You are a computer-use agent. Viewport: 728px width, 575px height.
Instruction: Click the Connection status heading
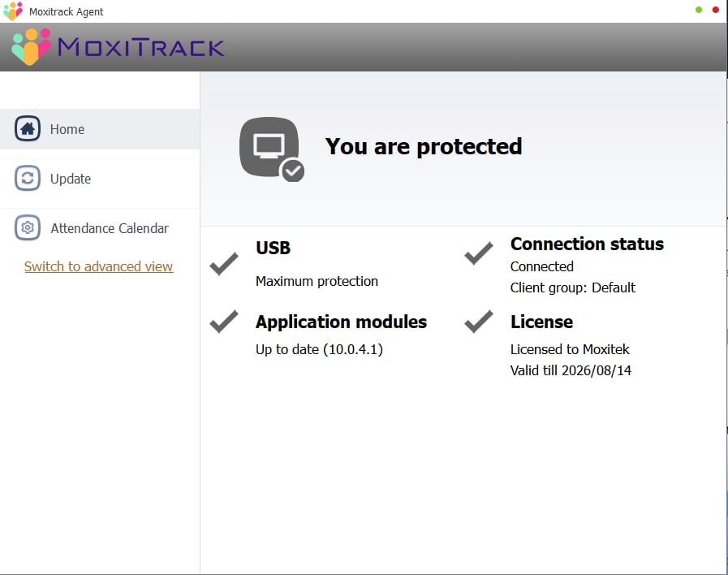coord(587,244)
